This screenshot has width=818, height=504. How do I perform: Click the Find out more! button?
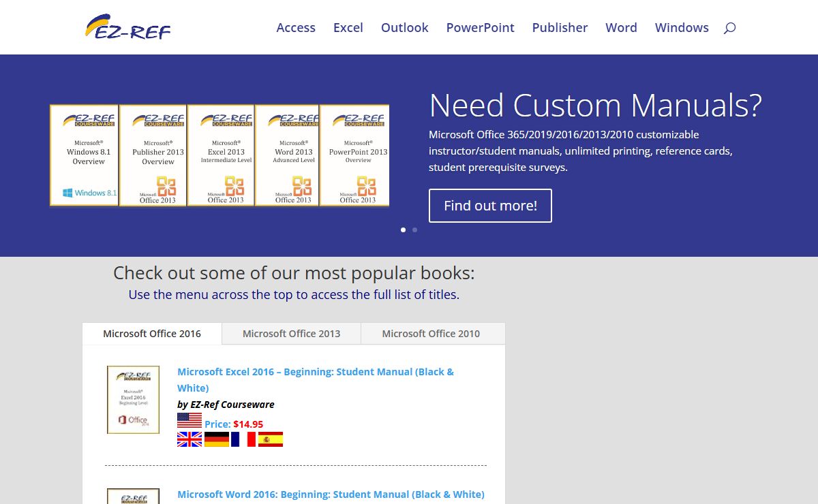(490, 206)
